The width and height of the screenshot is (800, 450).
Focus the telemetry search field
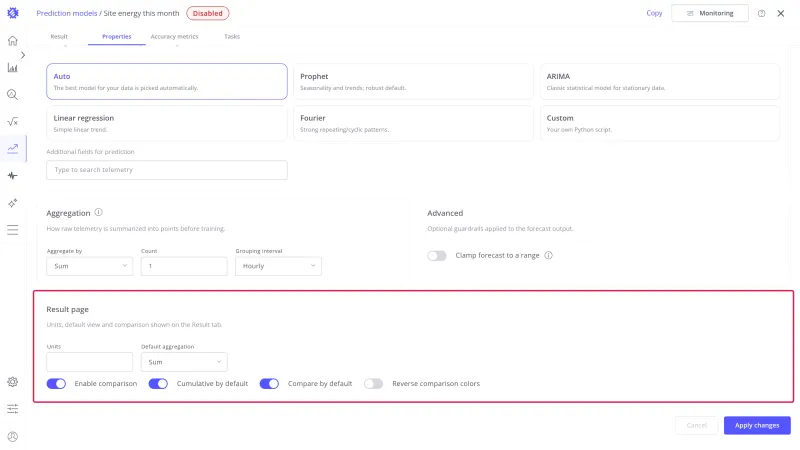point(167,170)
